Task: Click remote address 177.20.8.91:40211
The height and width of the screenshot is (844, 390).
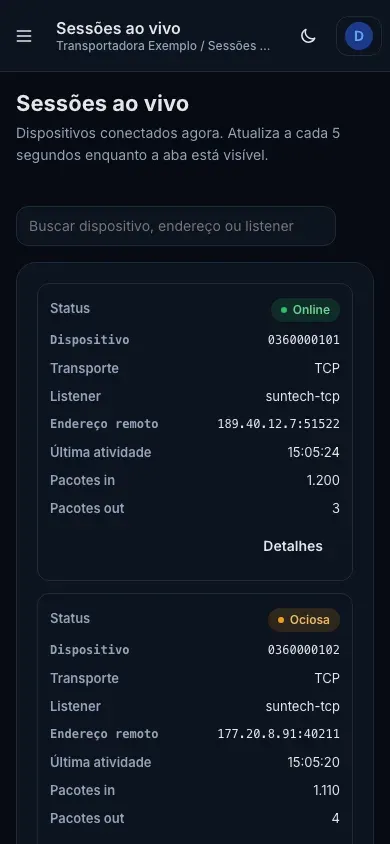Action: pyautogui.click(x=279, y=734)
